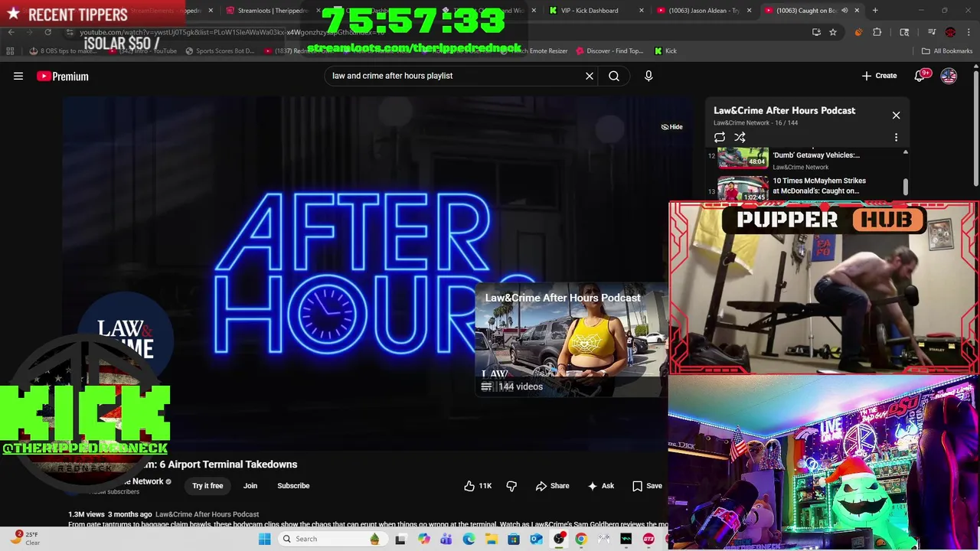
Task: Hide the end screen cards
Action: [x=671, y=127]
